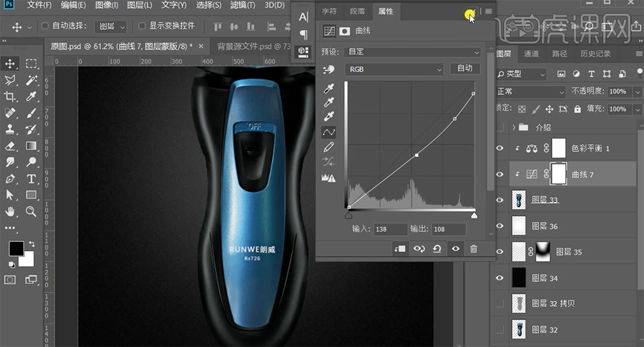
Task: Select the Rectangle shape tool
Action: click(31, 195)
